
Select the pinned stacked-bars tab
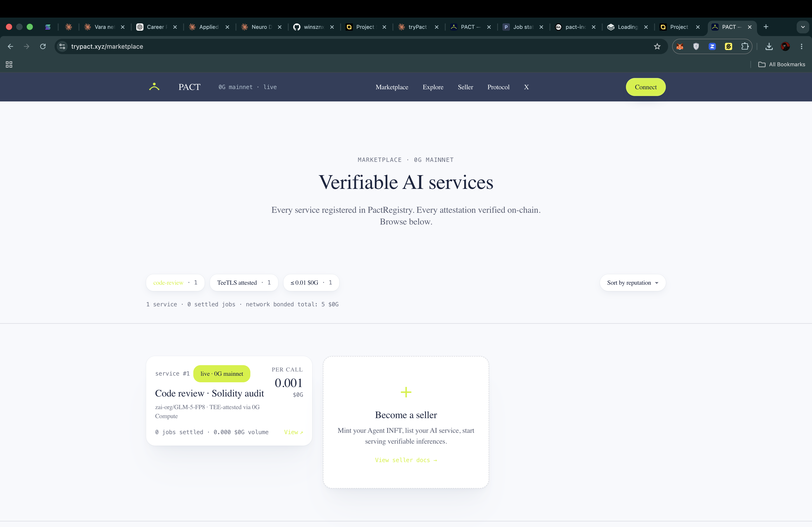(x=48, y=27)
